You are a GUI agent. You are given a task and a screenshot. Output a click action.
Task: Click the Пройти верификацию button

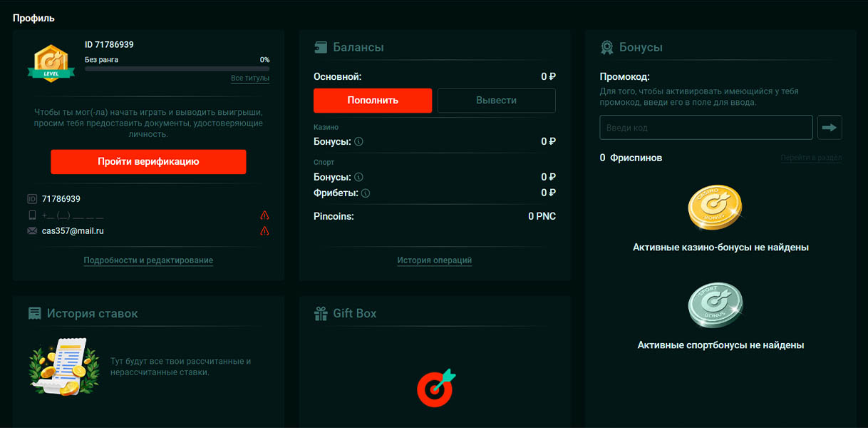[148, 162]
